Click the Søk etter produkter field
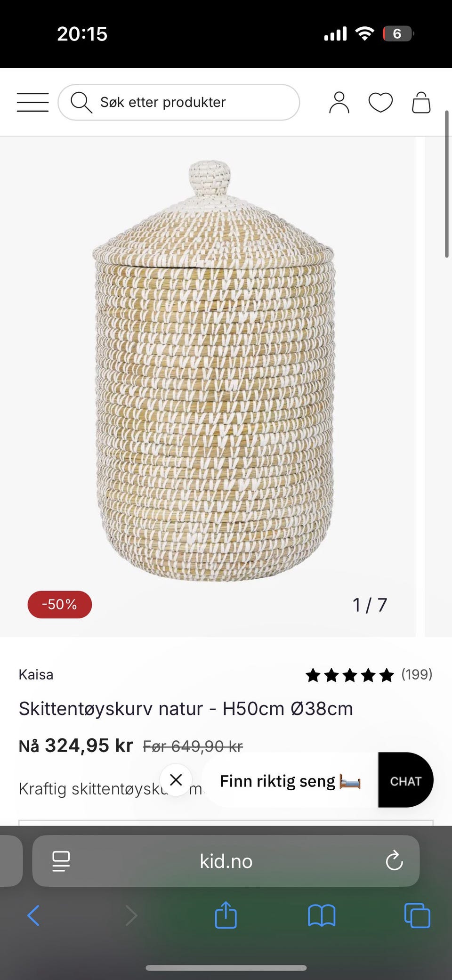This screenshot has width=452, height=980. 179,102
